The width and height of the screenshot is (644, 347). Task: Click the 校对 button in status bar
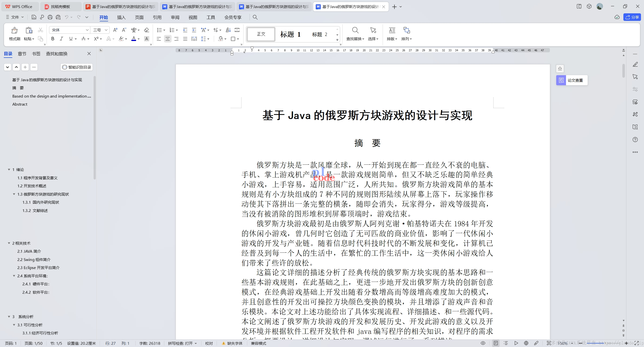point(209,343)
